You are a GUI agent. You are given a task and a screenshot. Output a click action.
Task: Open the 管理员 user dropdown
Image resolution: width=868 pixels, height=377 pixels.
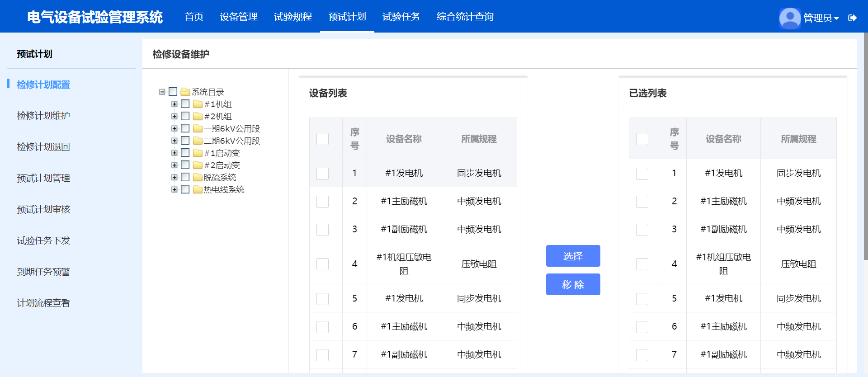tap(821, 18)
